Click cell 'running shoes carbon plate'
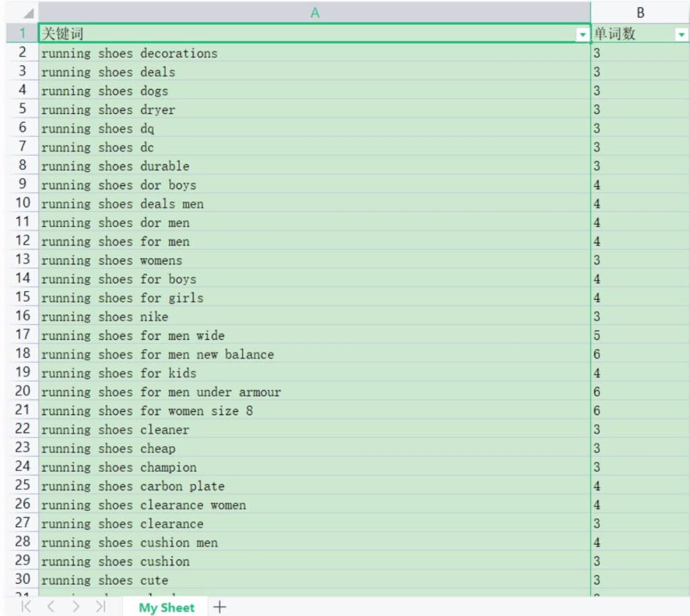The image size is (690, 616). [133, 486]
